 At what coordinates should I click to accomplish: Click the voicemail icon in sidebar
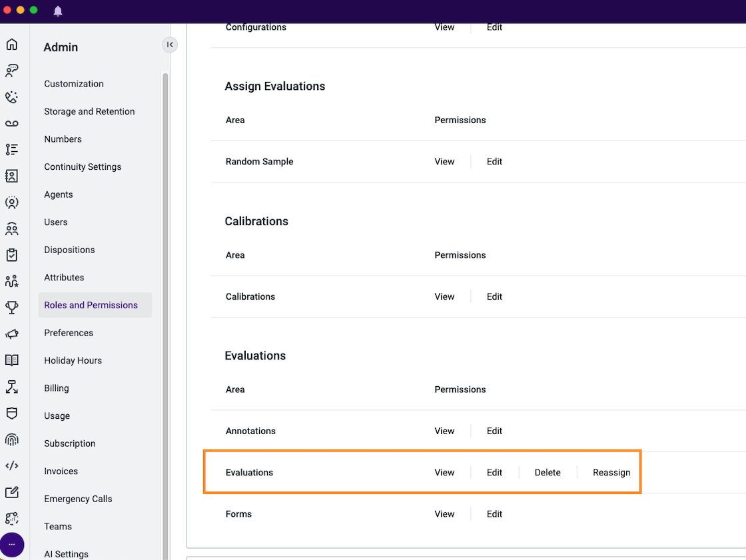click(12, 124)
